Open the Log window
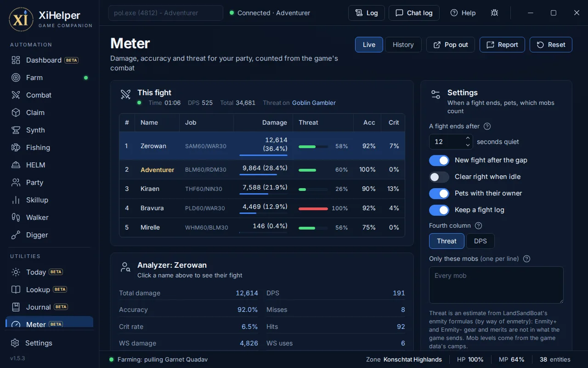 pyautogui.click(x=367, y=13)
